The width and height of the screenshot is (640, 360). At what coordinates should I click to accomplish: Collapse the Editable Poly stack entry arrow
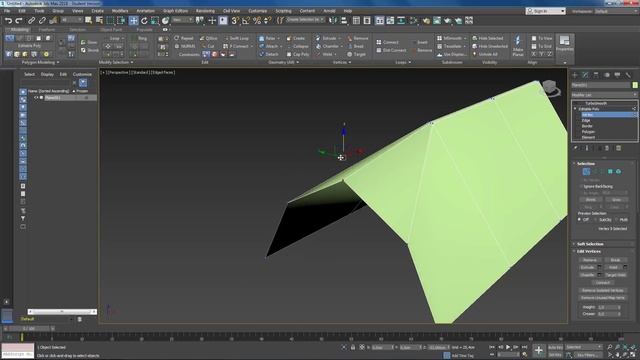tap(575, 109)
